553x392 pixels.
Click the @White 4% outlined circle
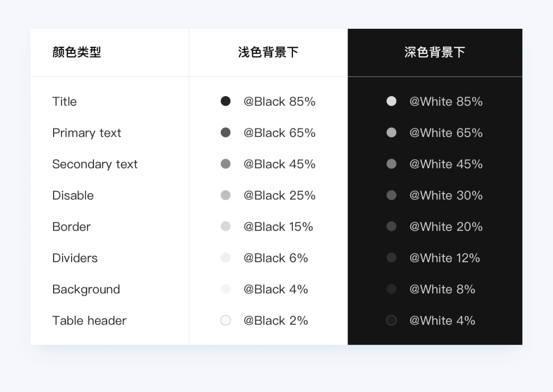(x=391, y=320)
